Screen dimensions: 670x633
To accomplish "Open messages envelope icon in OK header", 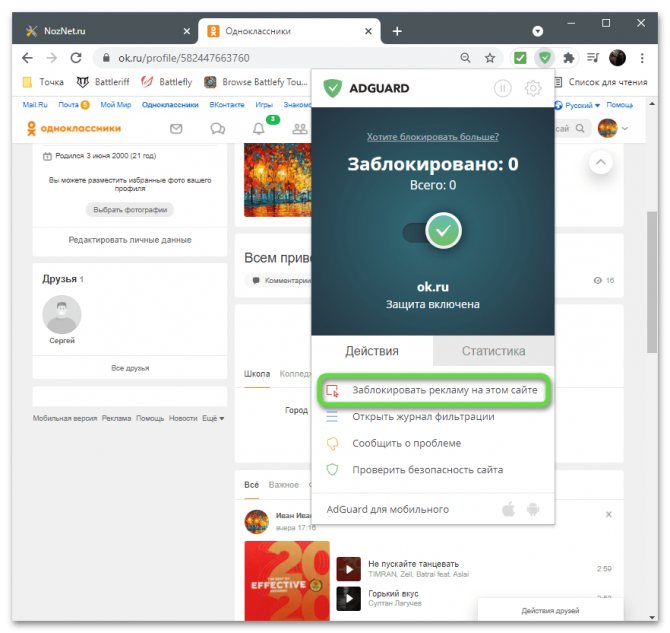I will (176, 128).
